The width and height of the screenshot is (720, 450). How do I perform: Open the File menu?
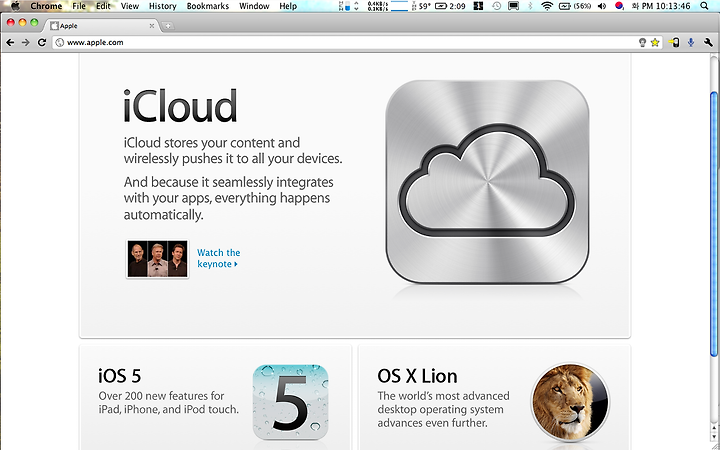[x=79, y=6]
